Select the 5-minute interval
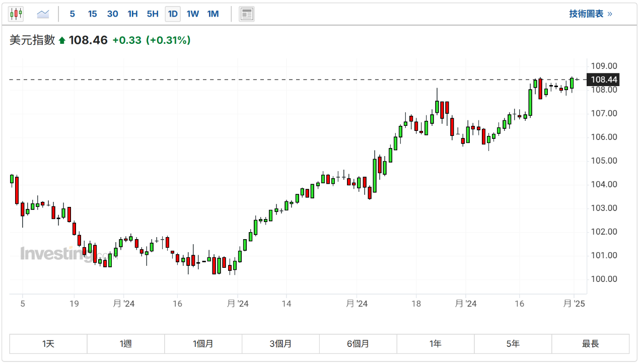Viewport: 640px width, 364px height. point(73,14)
